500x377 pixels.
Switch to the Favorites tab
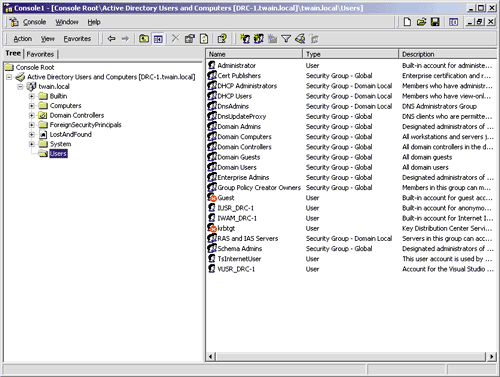point(40,54)
